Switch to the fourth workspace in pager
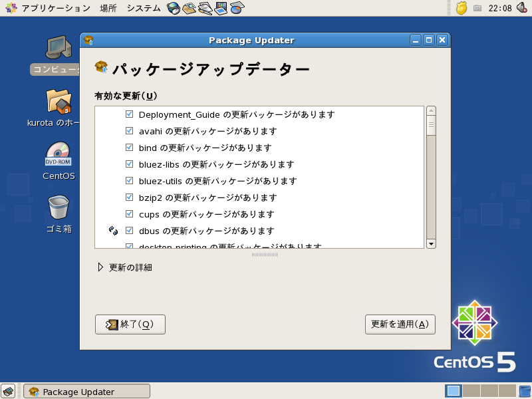The height and width of the screenshot is (399, 532). (x=507, y=391)
